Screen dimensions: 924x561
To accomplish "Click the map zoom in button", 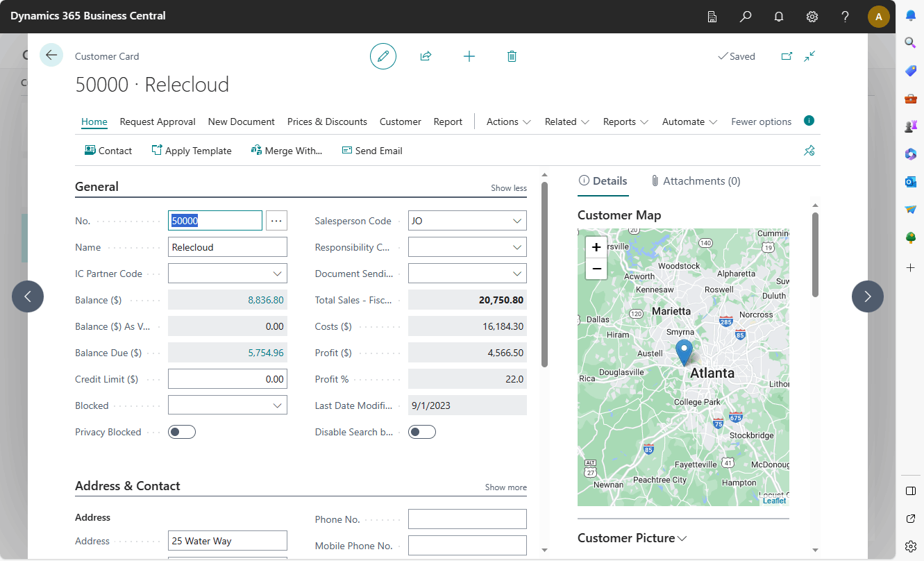I will [x=596, y=247].
